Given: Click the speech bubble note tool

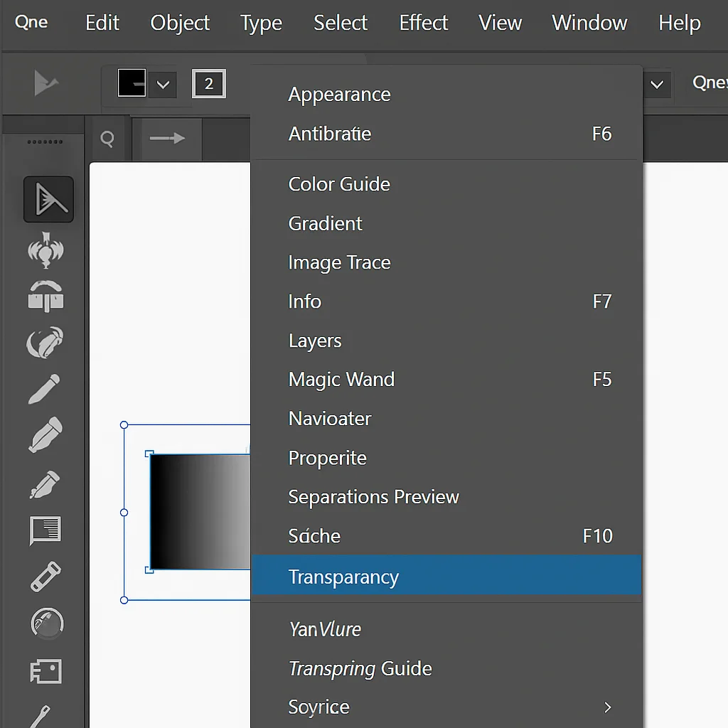Looking at the screenshot, I should (x=45, y=530).
